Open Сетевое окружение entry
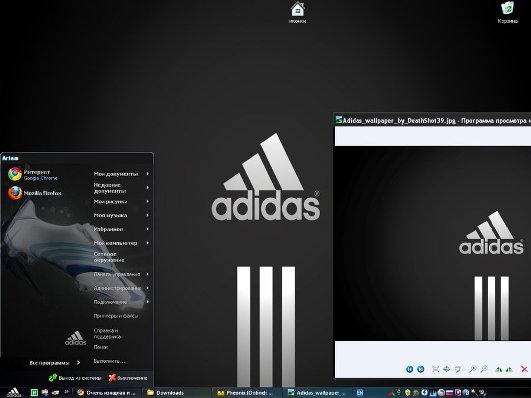The width and height of the screenshot is (531, 398). tap(109, 257)
